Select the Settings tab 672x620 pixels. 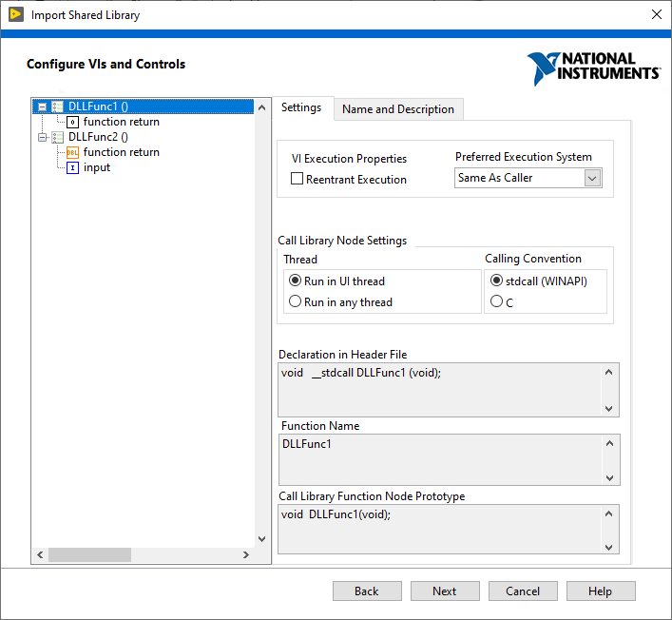tap(301, 107)
